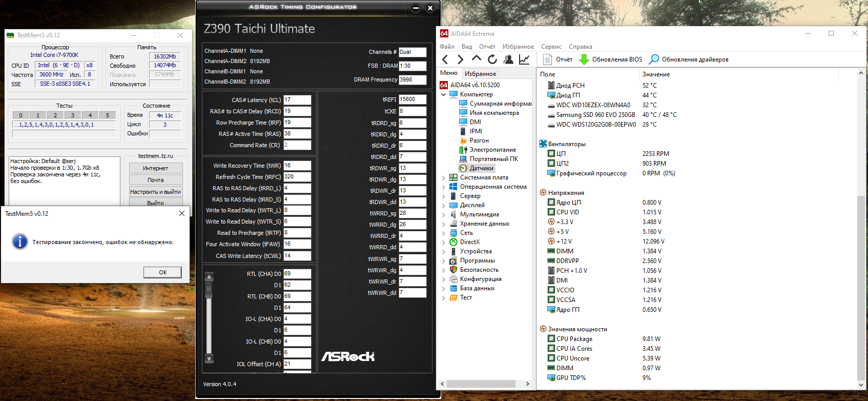
Task: Expand the Сеть tree node
Action: (444, 233)
